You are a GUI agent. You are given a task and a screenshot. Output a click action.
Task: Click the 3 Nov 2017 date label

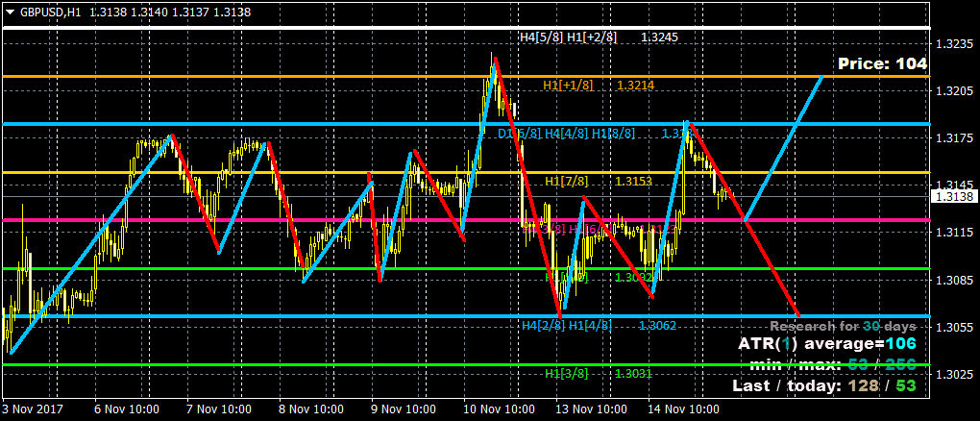[32, 409]
